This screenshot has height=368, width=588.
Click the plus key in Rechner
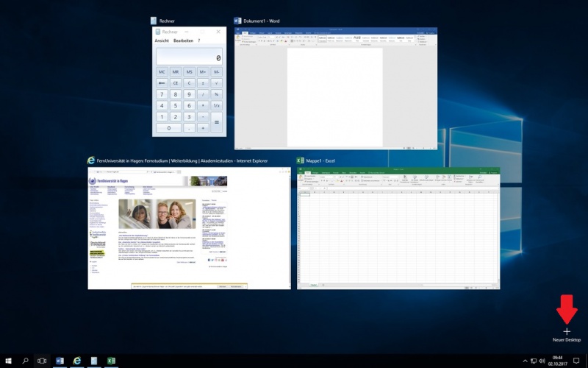tap(203, 128)
